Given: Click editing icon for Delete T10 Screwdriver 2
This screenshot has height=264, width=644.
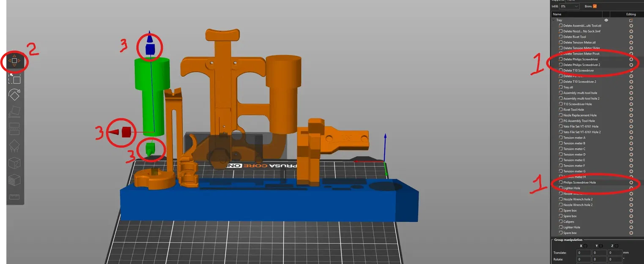Looking at the screenshot, I should 631,82.
